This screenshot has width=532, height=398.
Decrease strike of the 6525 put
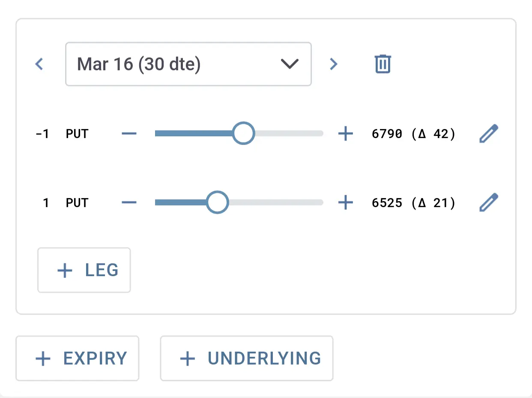click(x=129, y=202)
